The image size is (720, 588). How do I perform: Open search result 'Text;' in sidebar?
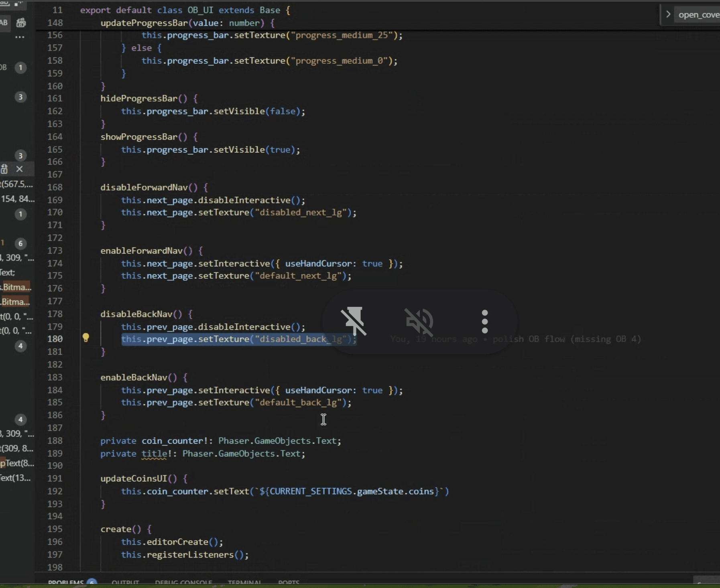pos(8,272)
